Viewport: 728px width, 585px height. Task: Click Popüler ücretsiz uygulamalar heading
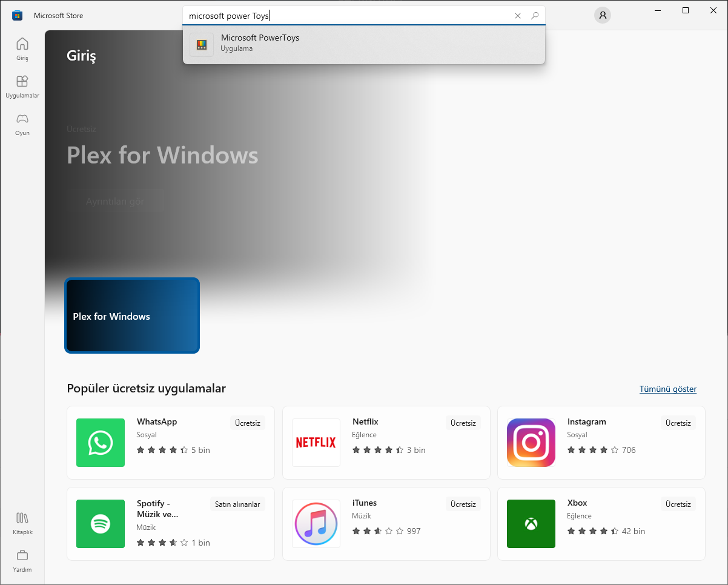146,388
